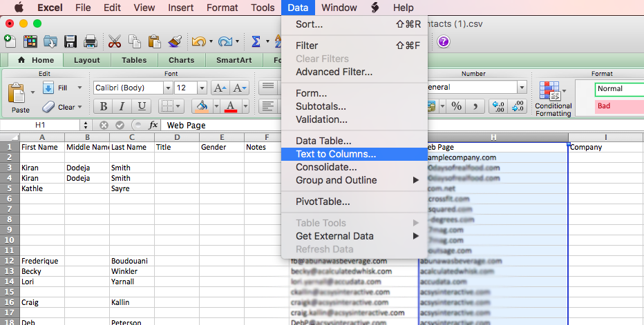Viewport: 644px width, 325px height.
Task: Apply comma style number format
Action: pos(475,106)
